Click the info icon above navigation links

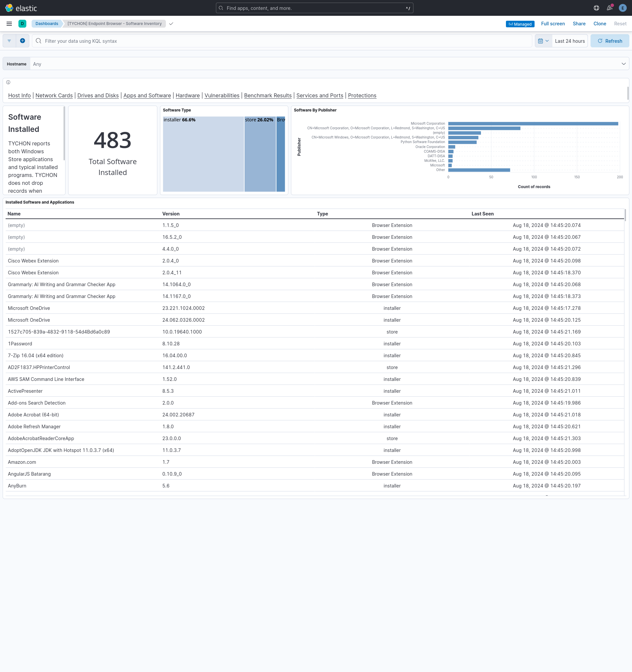[8, 82]
